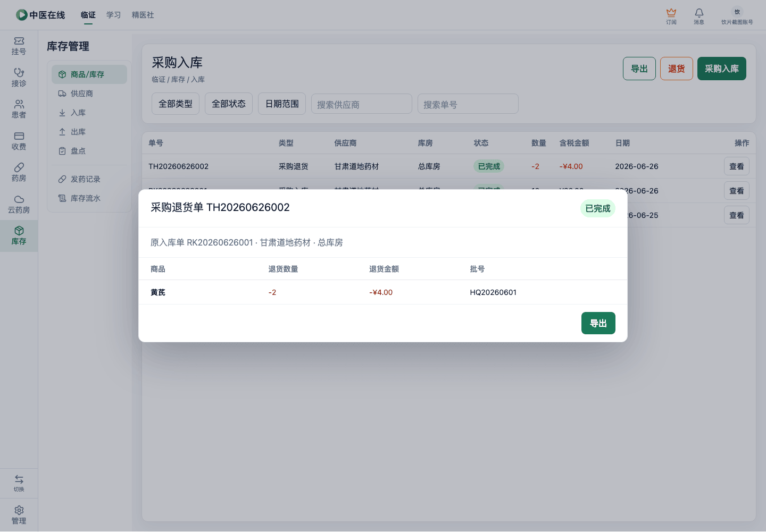This screenshot has width=766, height=532.
Task: Click the 采购退货单 TH20260626002 dialog title
Action: coord(220,207)
